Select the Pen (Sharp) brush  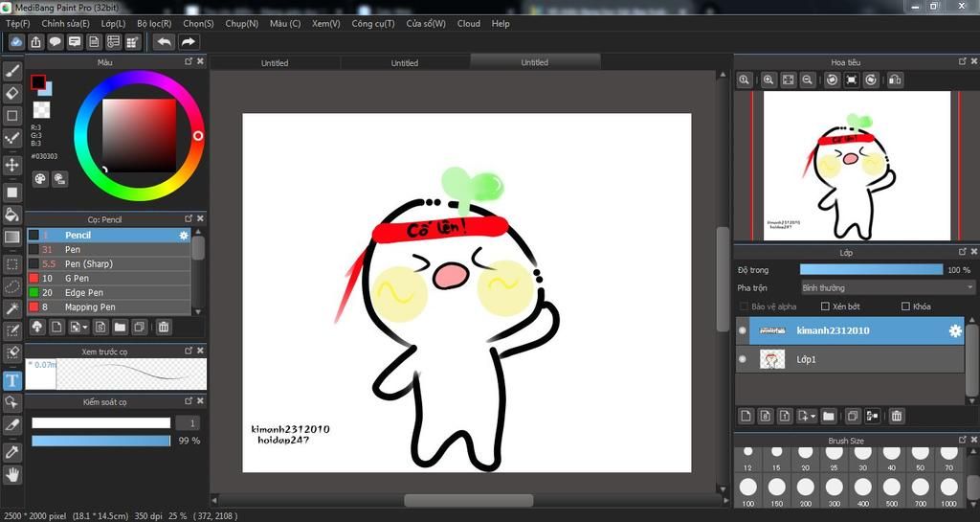click(109, 263)
